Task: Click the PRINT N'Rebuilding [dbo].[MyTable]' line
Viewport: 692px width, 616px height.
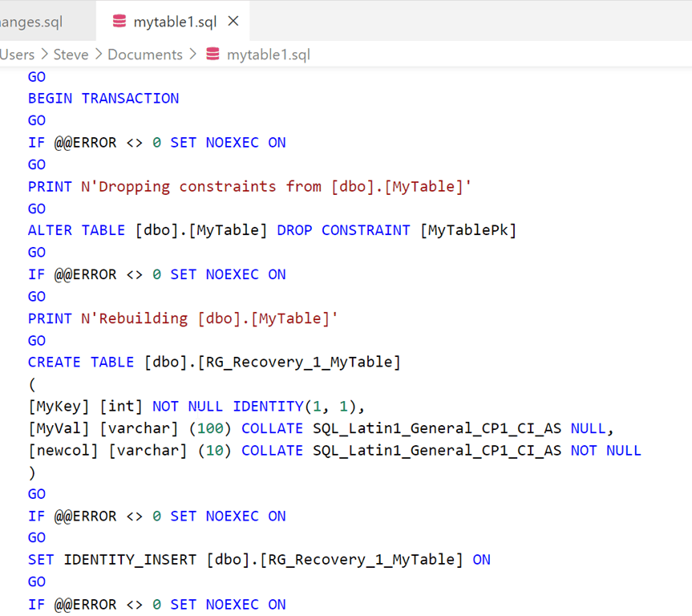Action: pos(182,318)
